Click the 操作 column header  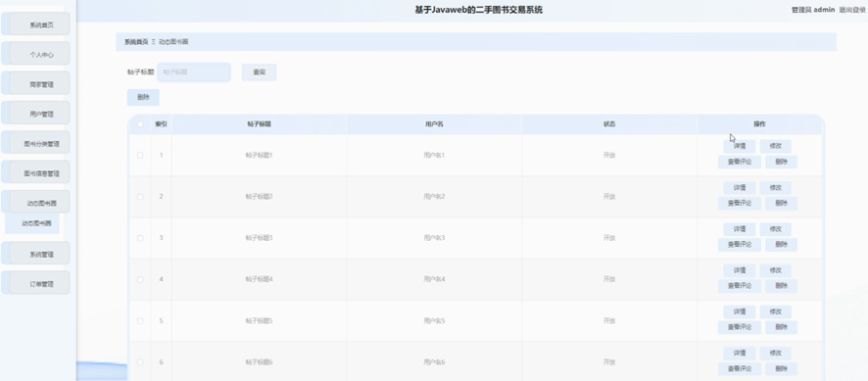759,124
